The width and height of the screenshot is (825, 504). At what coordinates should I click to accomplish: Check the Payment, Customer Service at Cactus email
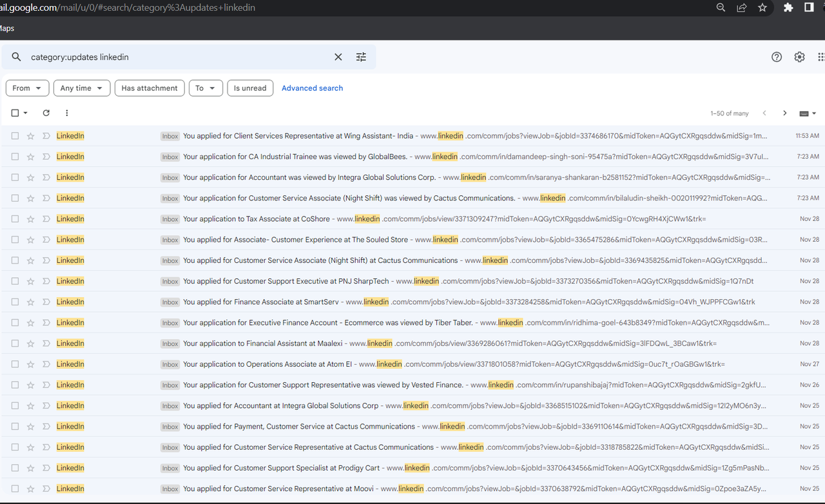coord(15,427)
